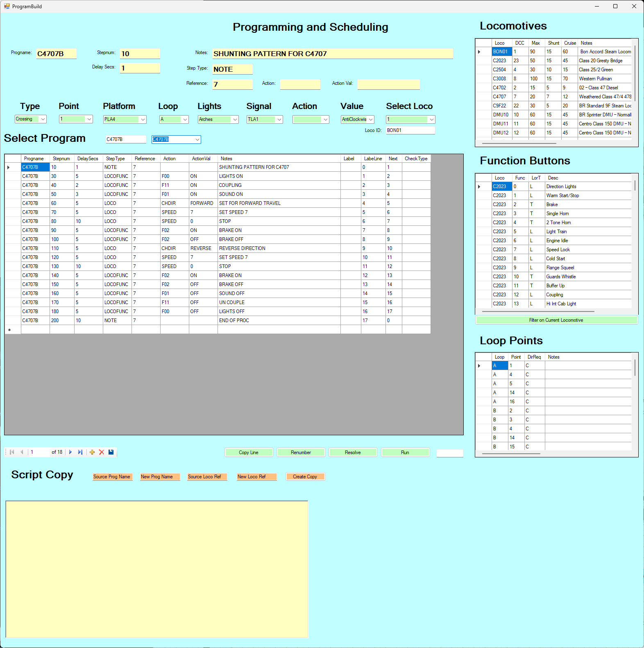Image resolution: width=644 pixels, height=648 pixels.
Task: Delete record with red X icon
Action: point(102,452)
